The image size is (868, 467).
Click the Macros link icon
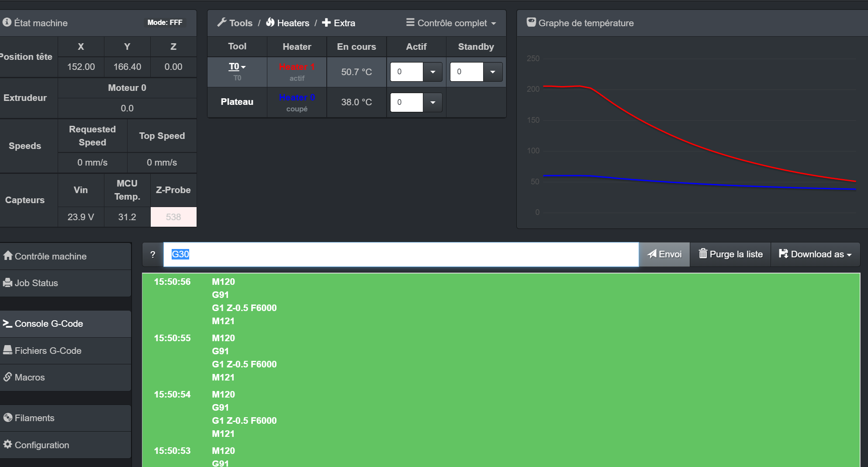tap(8, 377)
